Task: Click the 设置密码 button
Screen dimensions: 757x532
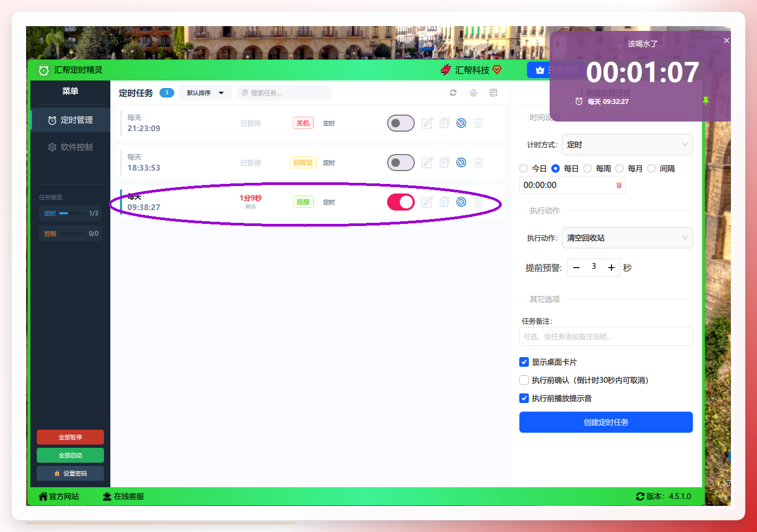Action: point(70,473)
